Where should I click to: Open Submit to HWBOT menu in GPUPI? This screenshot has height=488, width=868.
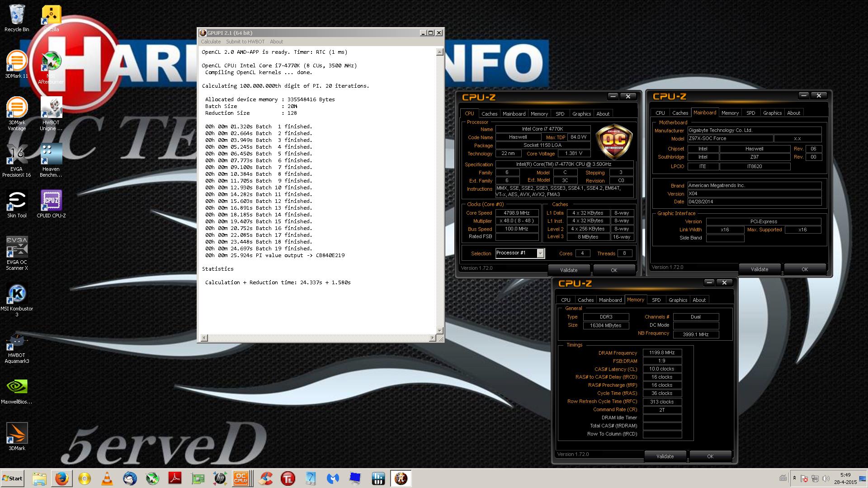tap(245, 42)
